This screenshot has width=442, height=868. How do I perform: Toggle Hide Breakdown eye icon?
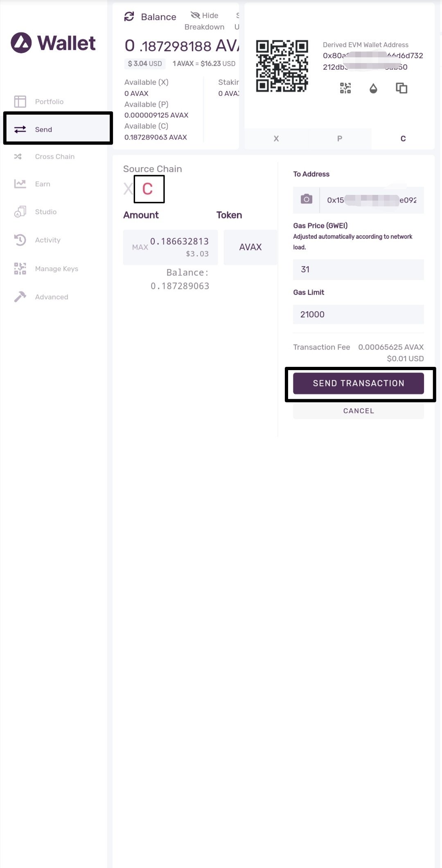(196, 16)
